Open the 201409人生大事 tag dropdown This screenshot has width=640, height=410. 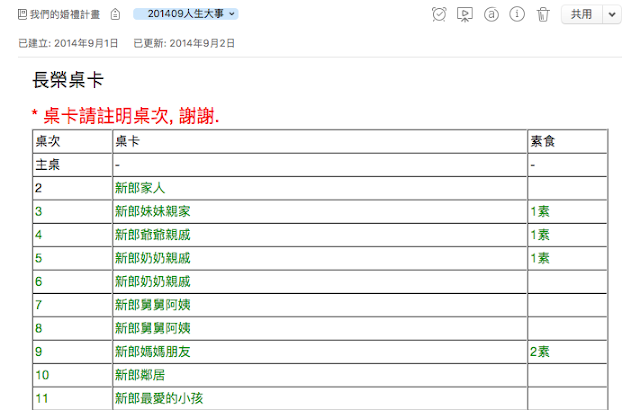[186, 14]
